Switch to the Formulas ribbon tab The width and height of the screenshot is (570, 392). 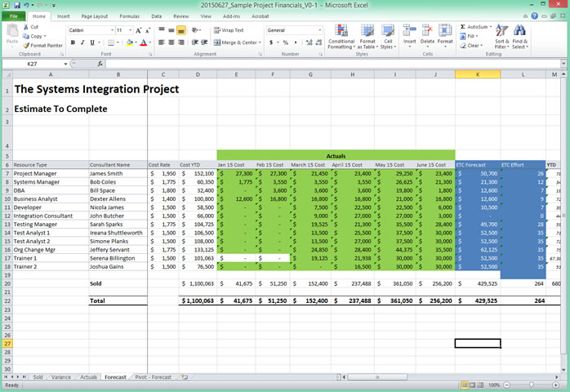(129, 16)
